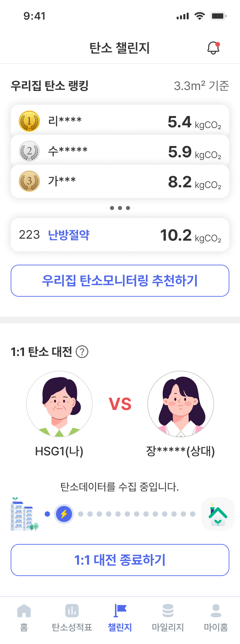Select the 챌린지 tab
The image size is (240, 644).
click(x=120, y=618)
